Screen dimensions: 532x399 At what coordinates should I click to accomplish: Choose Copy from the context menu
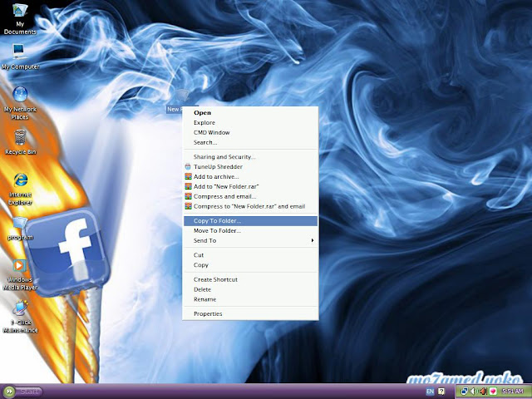coord(250,265)
